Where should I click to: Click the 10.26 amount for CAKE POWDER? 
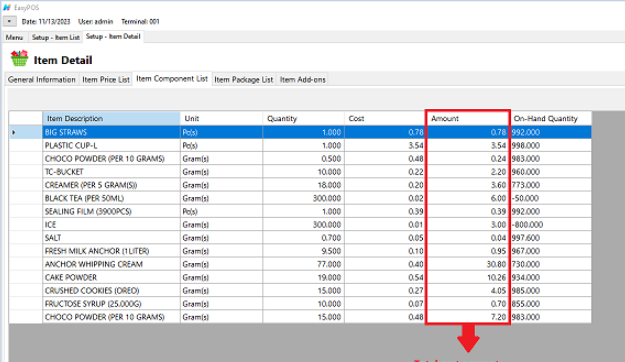pos(468,277)
